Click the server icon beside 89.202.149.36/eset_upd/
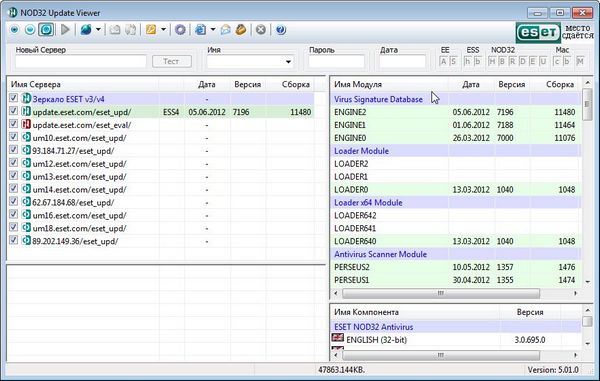The height and width of the screenshot is (381, 600). (x=26, y=241)
